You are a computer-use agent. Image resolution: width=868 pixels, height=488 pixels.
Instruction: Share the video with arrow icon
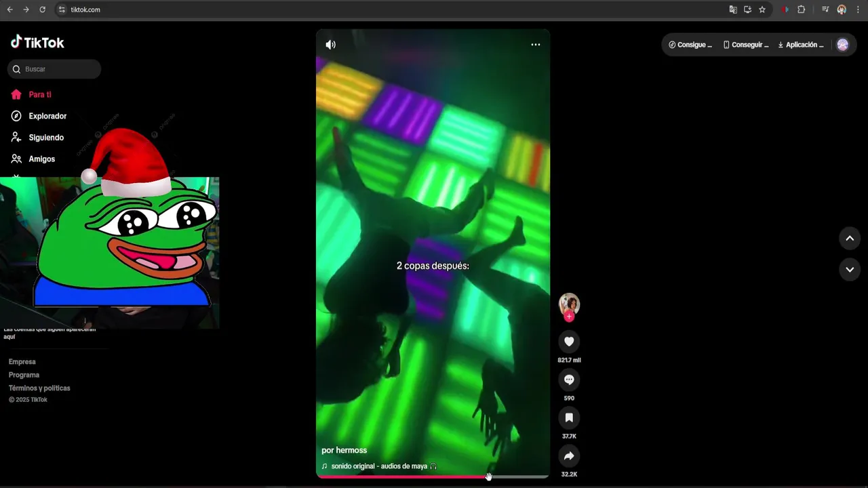[569, 456]
